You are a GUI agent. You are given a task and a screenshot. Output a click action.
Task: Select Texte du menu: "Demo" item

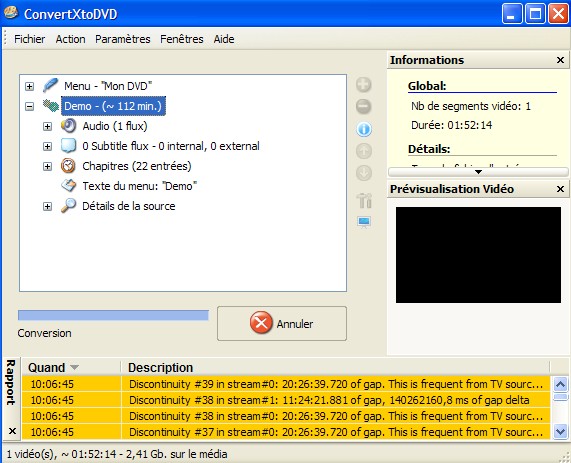tap(140, 186)
